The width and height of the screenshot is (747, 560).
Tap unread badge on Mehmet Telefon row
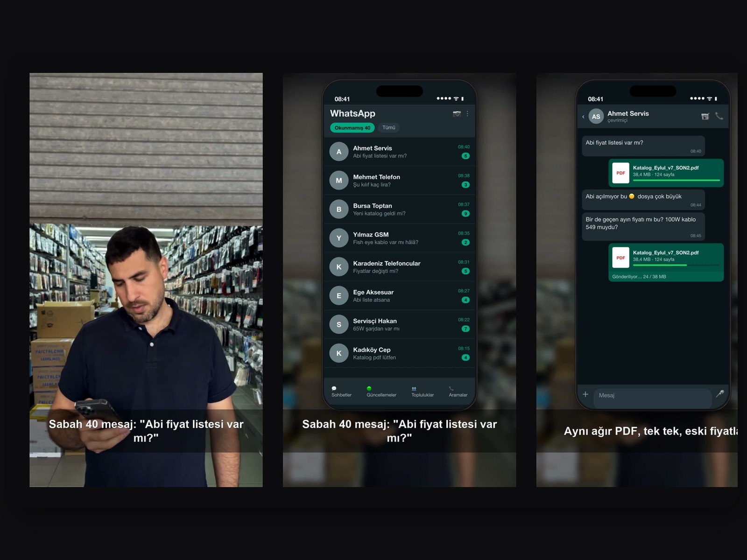point(465,185)
